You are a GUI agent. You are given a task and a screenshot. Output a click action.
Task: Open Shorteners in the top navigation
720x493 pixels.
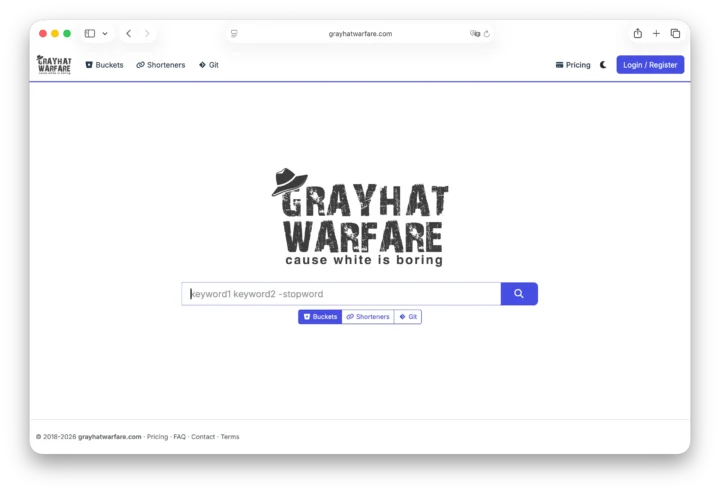coord(161,65)
